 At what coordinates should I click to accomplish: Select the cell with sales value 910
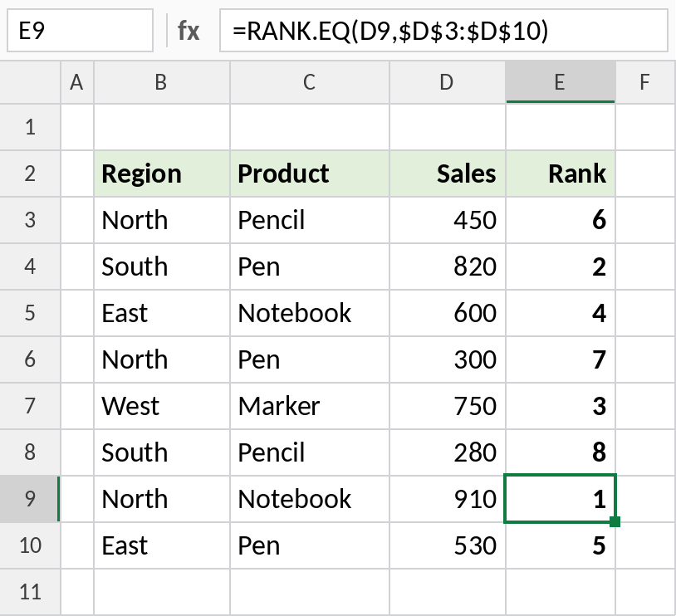(x=448, y=499)
